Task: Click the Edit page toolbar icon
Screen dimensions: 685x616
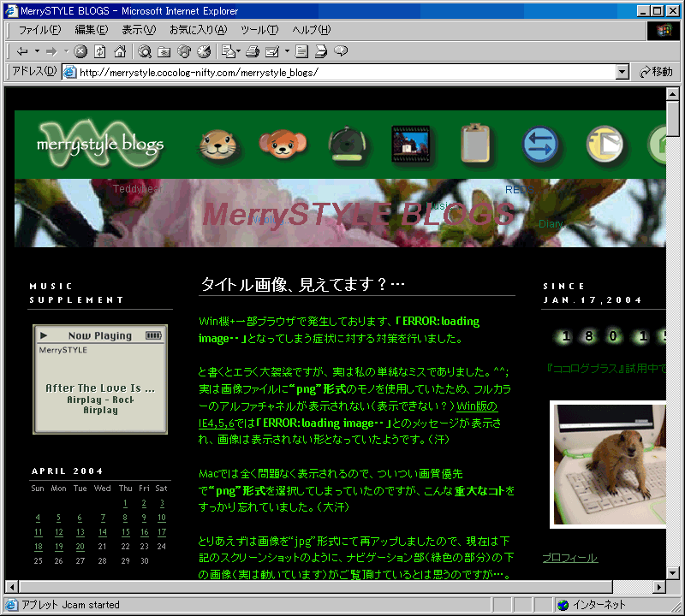Action: point(272,51)
